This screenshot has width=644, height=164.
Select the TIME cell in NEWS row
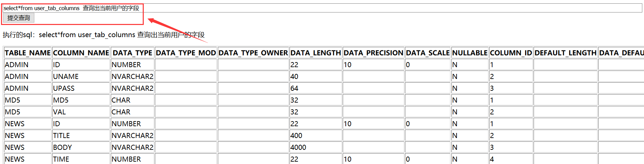pos(81,159)
